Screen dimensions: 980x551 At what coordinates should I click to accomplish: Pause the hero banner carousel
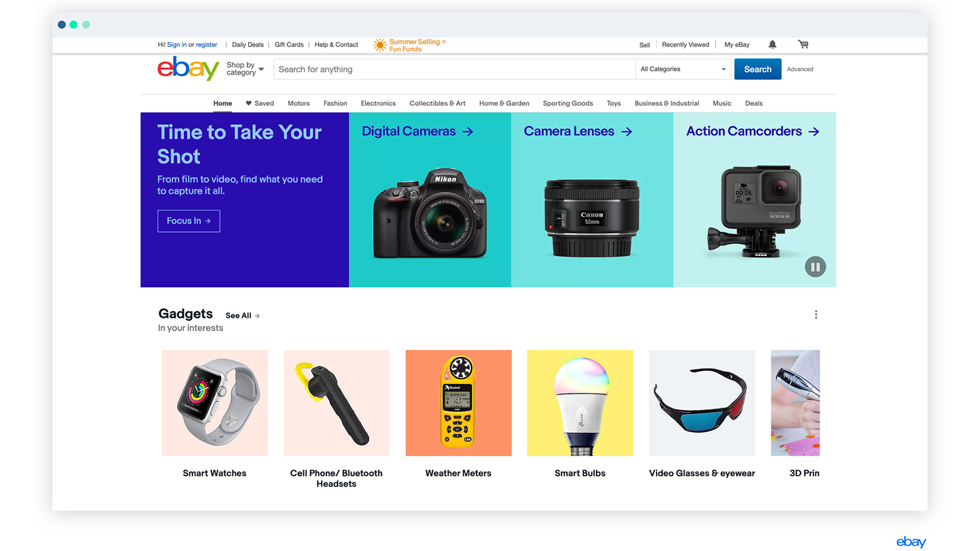click(815, 267)
